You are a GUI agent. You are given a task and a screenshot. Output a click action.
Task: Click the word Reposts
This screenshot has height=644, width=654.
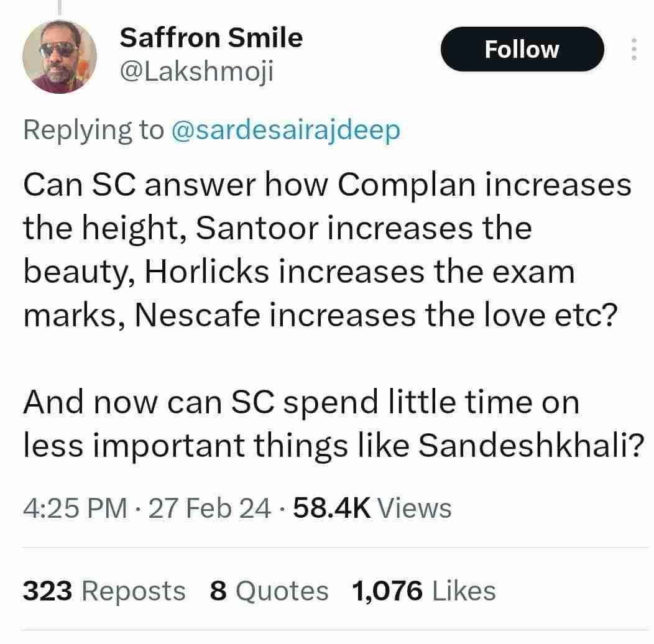133,590
